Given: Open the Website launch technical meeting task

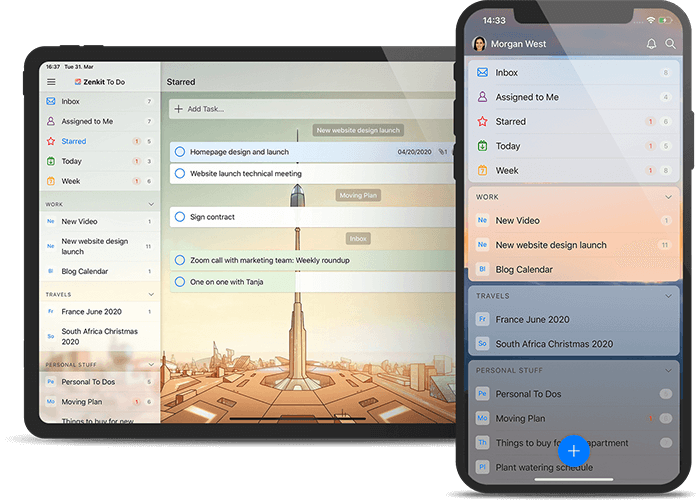Looking at the screenshot, I should (246, 173).
